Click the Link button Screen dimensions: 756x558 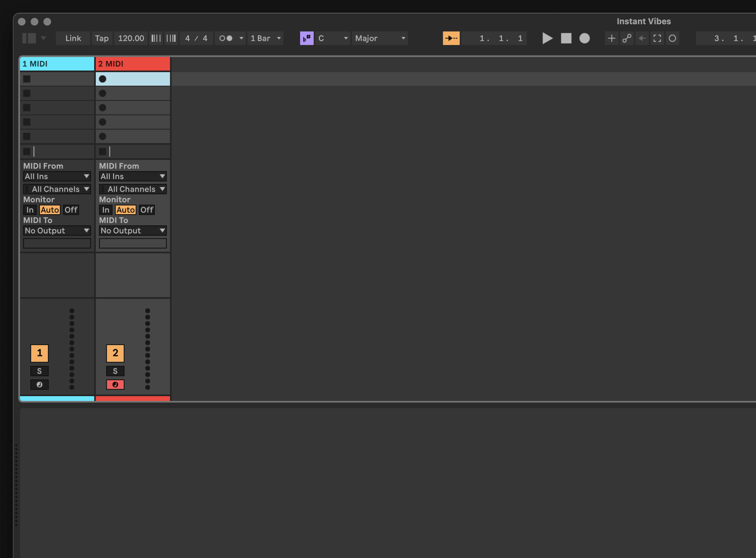point(73,38)
